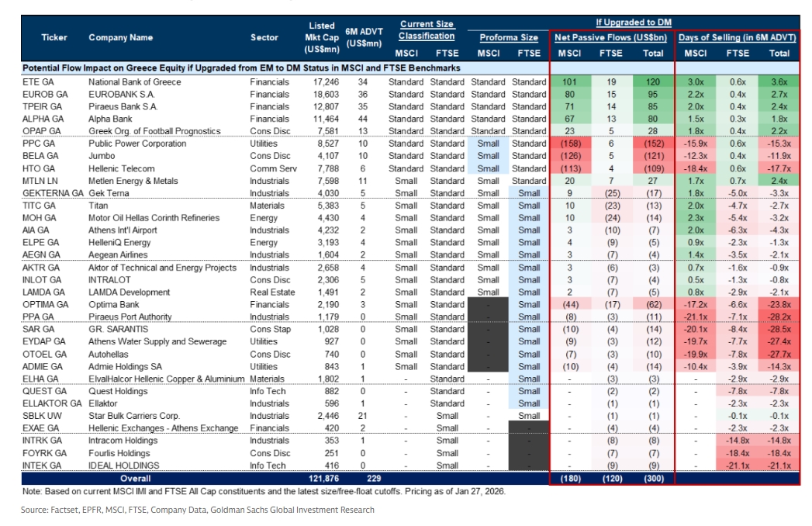Select the green 120 total flow cell
Image resolution: width=812 pixels, height=526 pixels.
(654, 81)
